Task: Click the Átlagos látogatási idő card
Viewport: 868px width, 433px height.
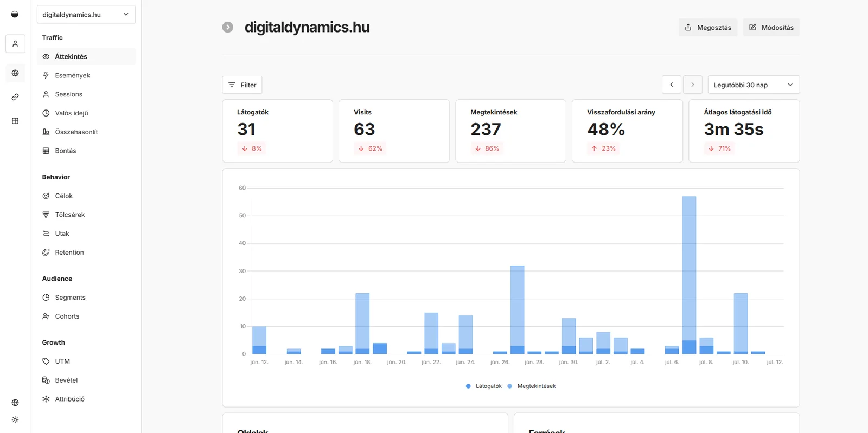Action: [x=744, y=131]
